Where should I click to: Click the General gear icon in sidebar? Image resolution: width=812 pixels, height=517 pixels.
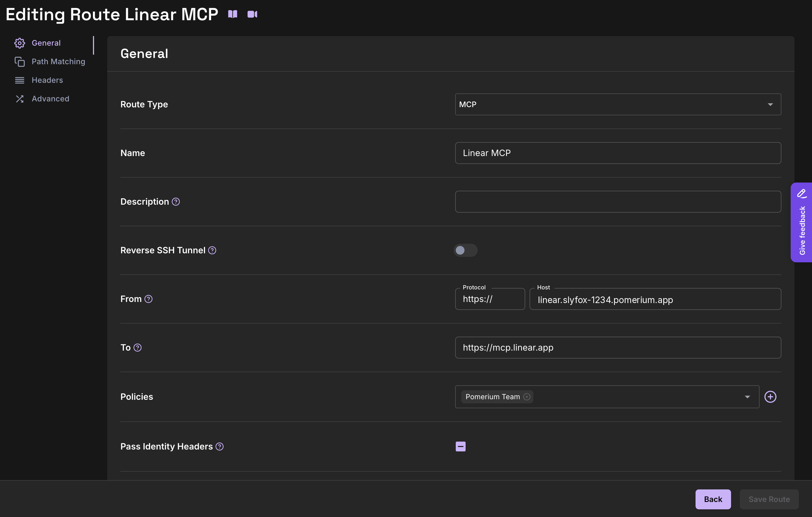click(x=20, y=43)
